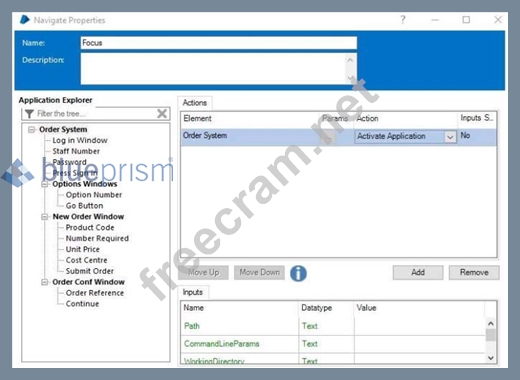Select Order Reference tree item
The width and height of the screenshot is (520, 380).
pyautogui.click(x=95, y=293)
